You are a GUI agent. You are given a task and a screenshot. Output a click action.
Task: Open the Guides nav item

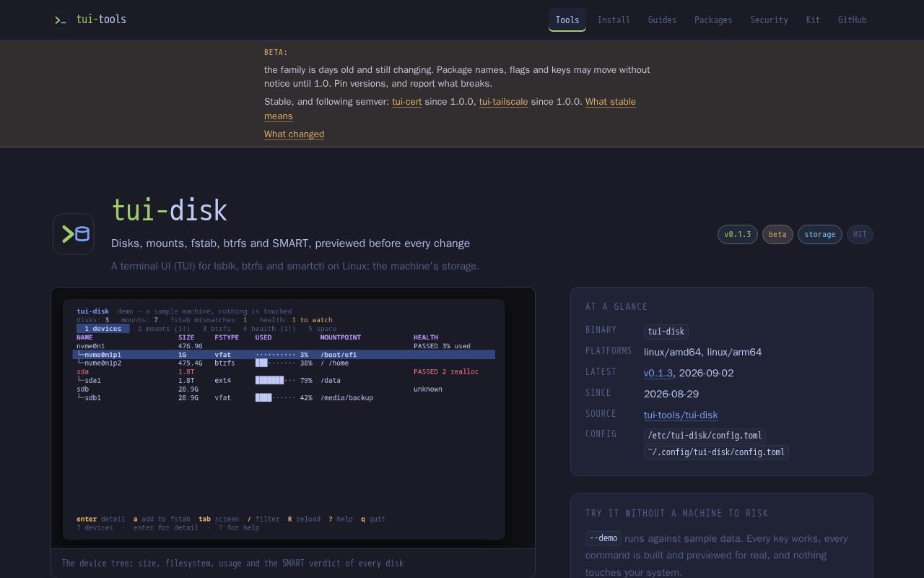click(x=662, y=20)
